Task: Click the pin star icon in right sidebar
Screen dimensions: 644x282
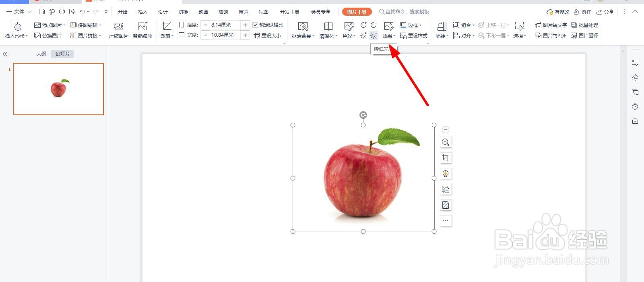Action: [635, 77]
